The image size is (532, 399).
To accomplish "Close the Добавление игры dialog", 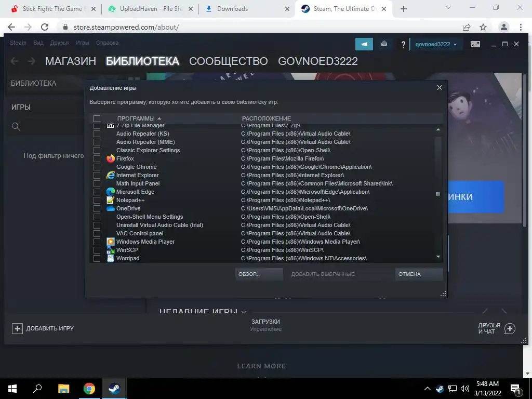I will [x=440, y=87].
